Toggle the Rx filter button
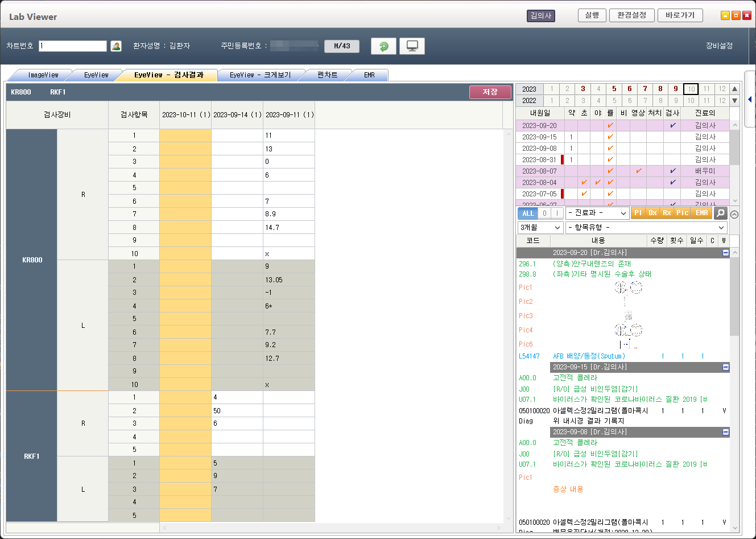This screenshot has height=539, width=756. [667, 213]
